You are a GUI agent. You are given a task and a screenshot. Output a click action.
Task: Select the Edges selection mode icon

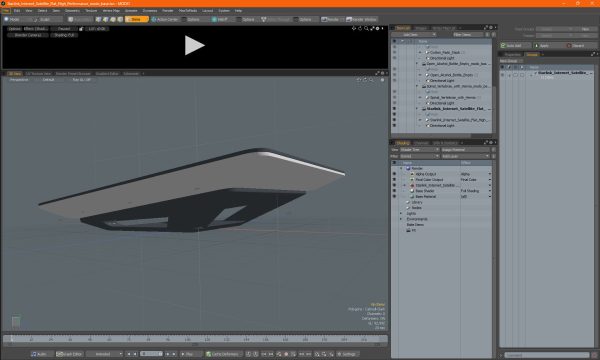(106, 19)
